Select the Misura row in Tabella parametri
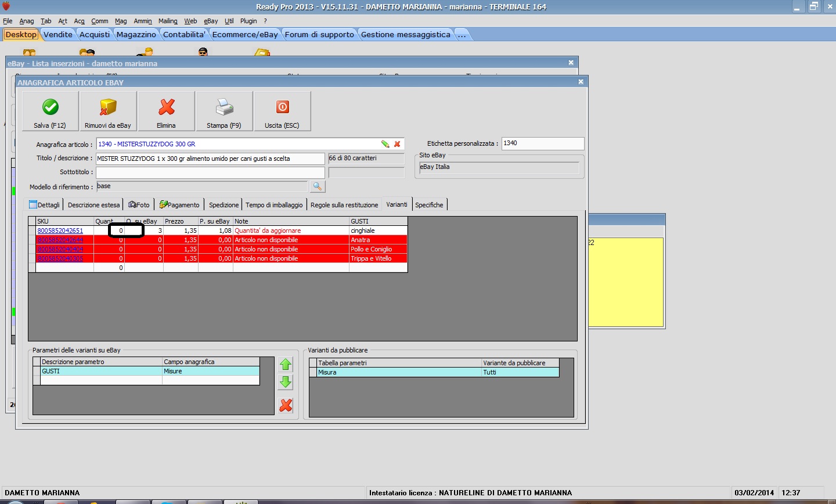Image resolution: width=836 pixels, height=504 pixels. 399,372
